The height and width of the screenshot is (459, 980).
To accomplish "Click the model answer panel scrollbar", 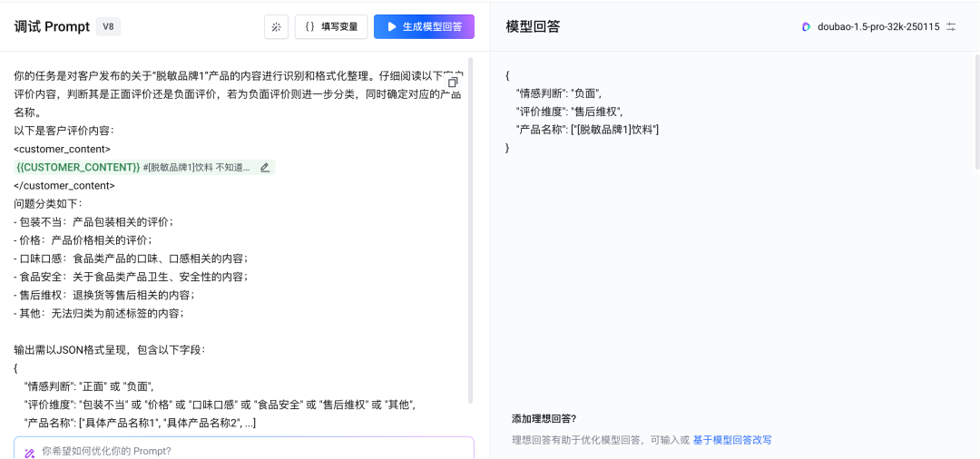I will [x=977, y=112].
